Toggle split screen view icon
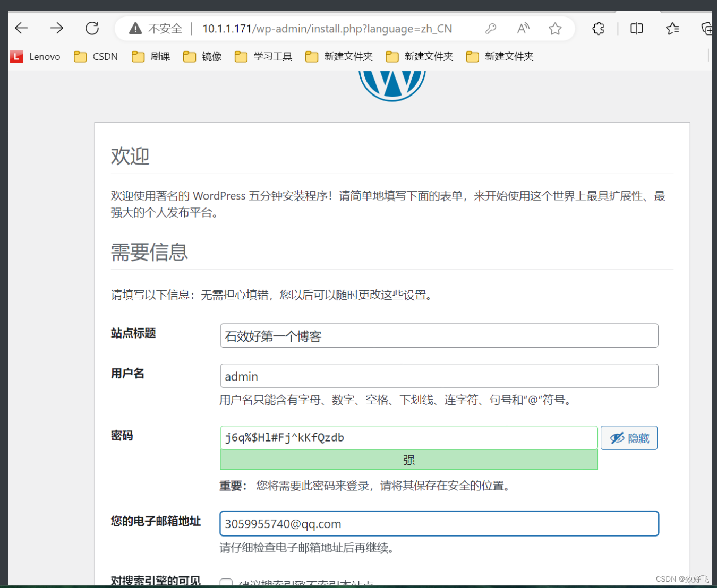 pos(637,29)
